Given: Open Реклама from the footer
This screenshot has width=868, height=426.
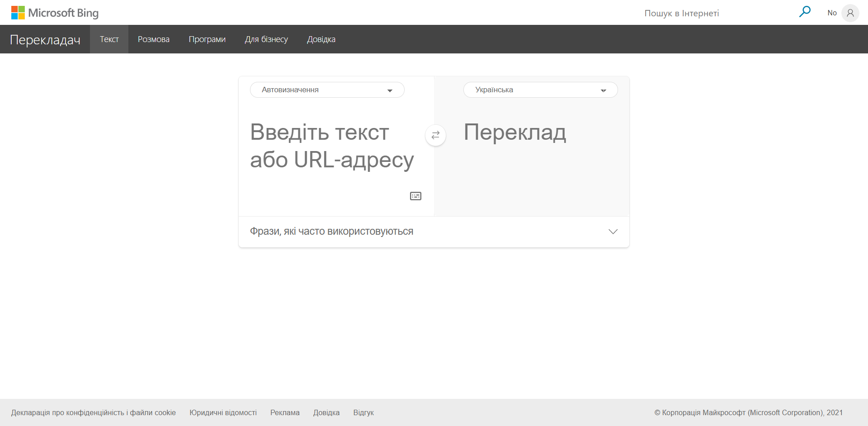Looking at the screenshot, I should (285, 412).
